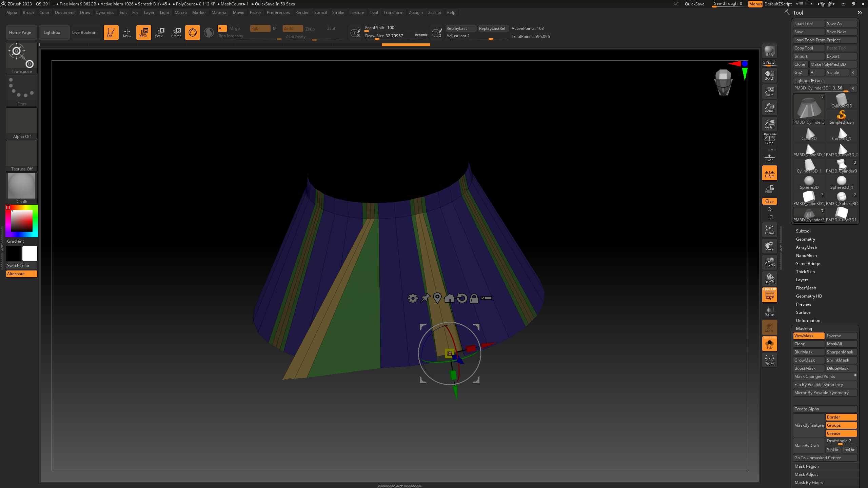Click the Make PolyMesh3D button
The height and width of the screenshot is (488, 868).
(828, 64)
